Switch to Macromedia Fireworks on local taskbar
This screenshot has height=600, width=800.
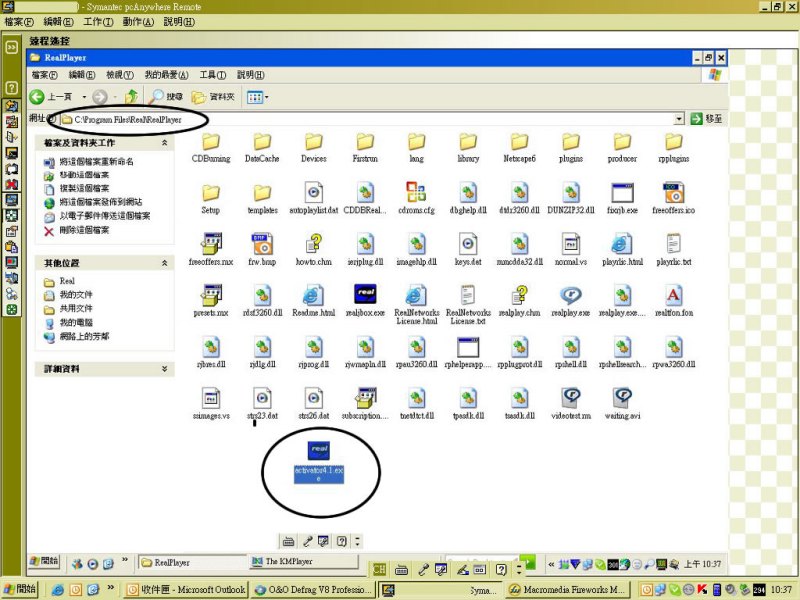[567, 589]
